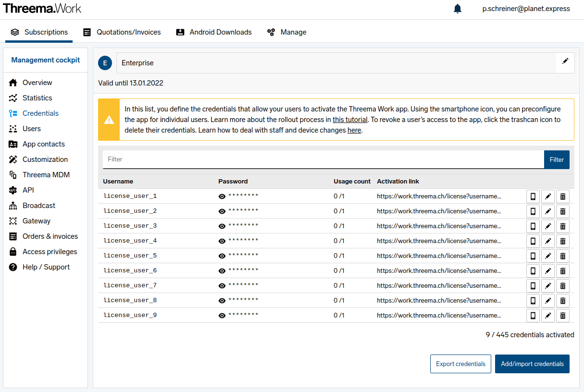
Task: Delete license_user_2 credentials
Action: pyautogui.click(x=562, y=211)
